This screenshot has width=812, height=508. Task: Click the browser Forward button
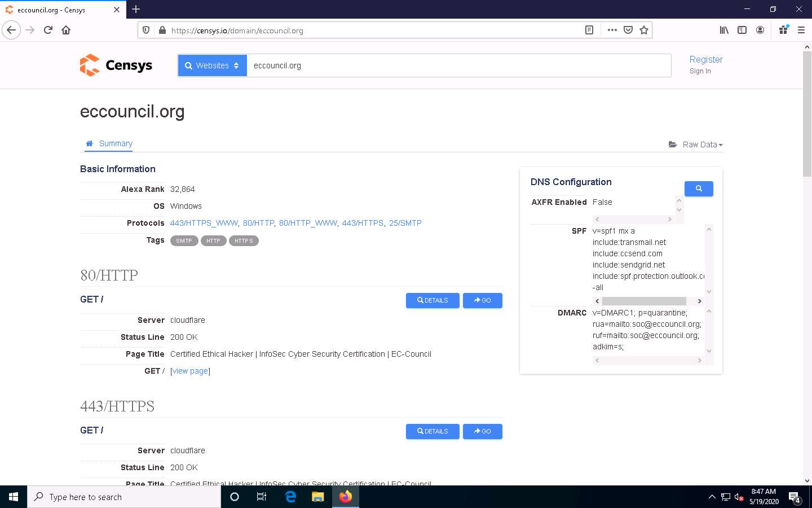point(30,30)
